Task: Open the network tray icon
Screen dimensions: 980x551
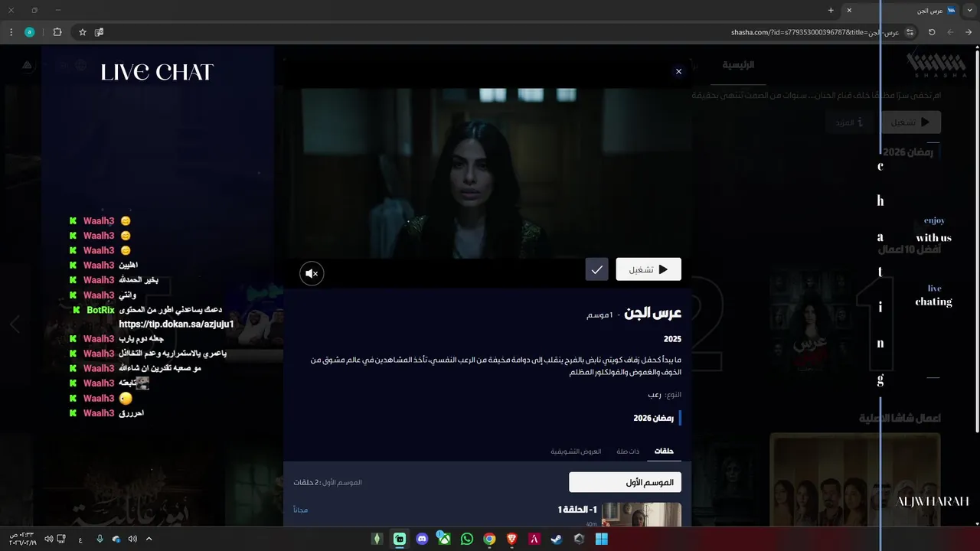Action: [x=61, y=539]
